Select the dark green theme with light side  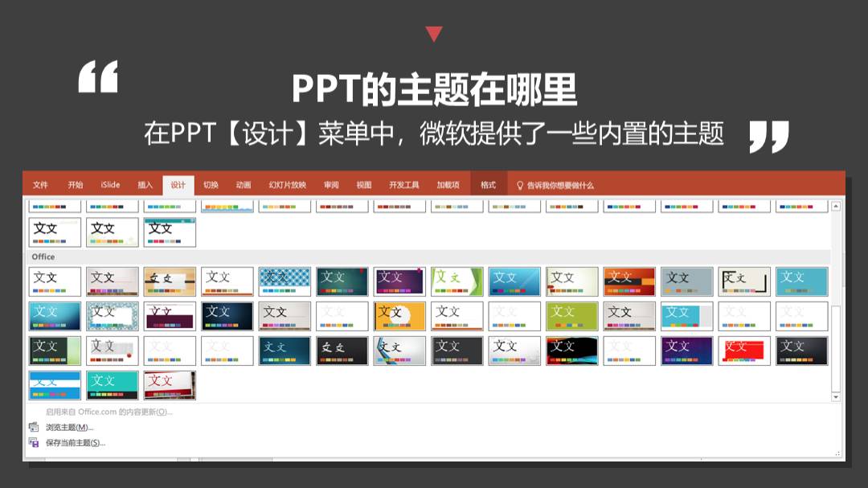click(55, 351)
